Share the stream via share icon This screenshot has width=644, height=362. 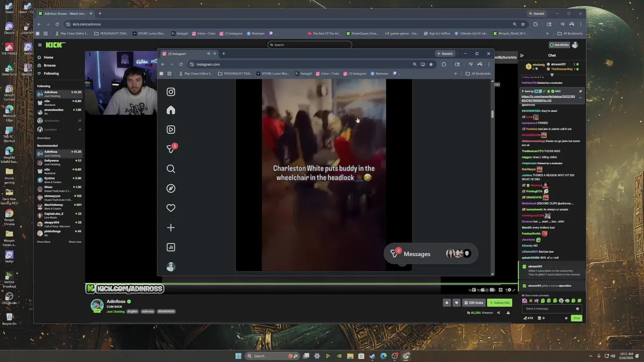(499, 313)
